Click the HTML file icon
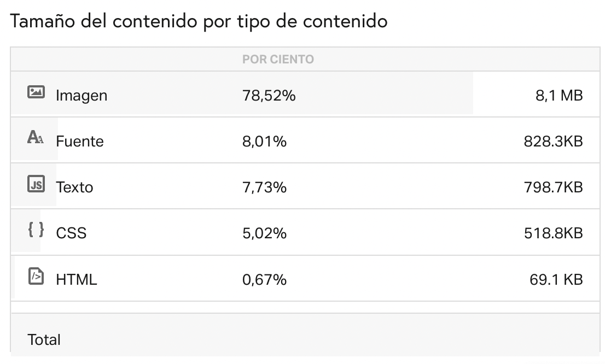 (36, 276)
